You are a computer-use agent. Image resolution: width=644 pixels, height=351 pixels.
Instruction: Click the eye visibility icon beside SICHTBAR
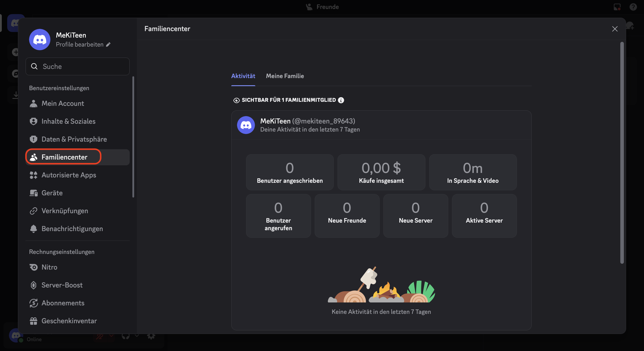point(236,100)
